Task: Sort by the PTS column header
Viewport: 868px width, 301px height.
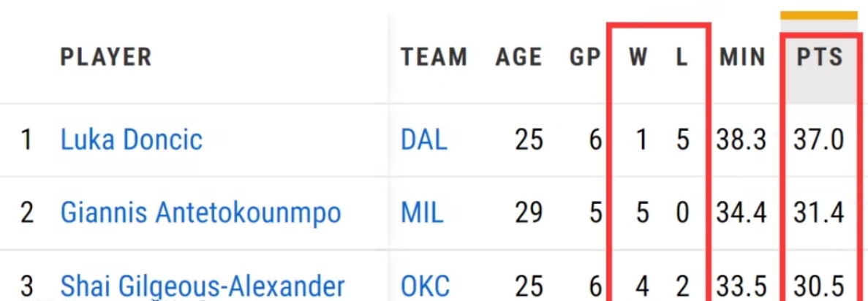Action: tap(820, 57)
